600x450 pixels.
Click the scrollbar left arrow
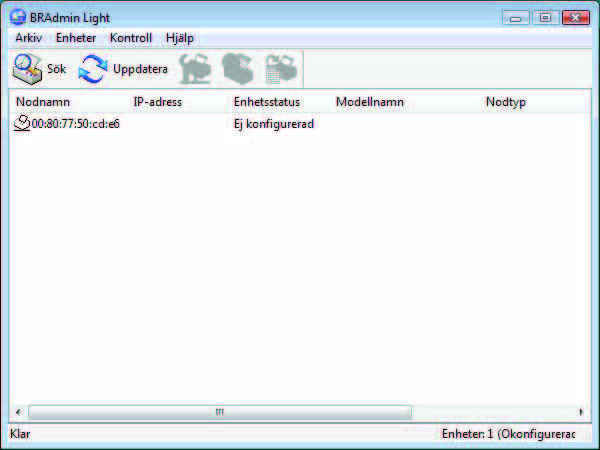[x=18, y=412]
